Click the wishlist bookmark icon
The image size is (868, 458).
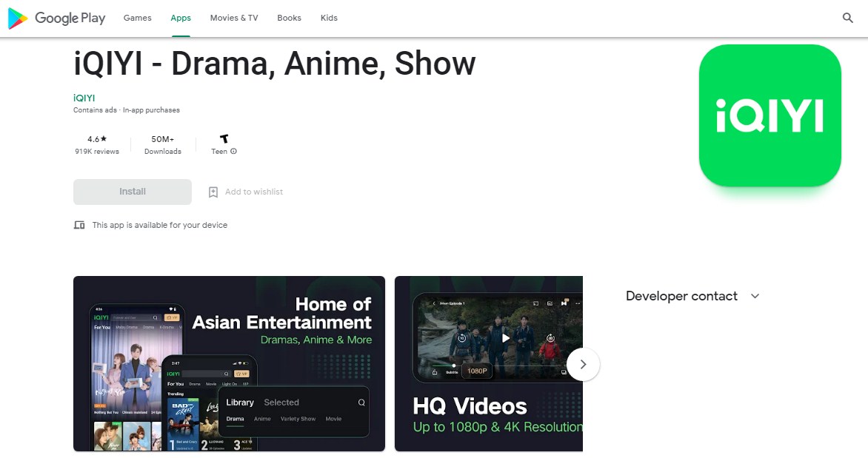coord(213,192)
